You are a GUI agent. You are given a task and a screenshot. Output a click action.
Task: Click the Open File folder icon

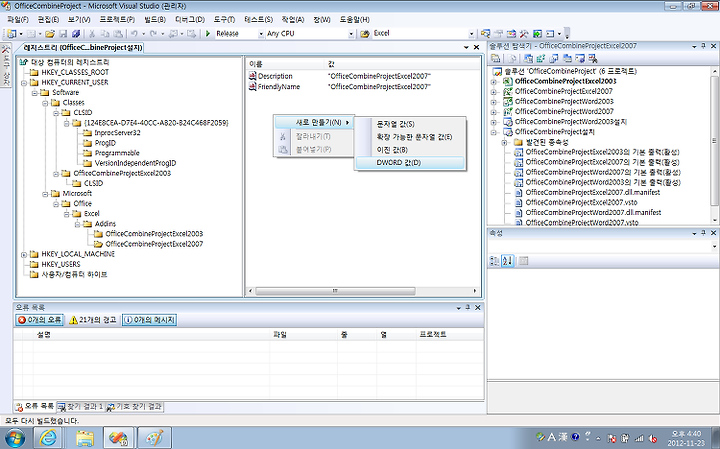coord(50,34)
